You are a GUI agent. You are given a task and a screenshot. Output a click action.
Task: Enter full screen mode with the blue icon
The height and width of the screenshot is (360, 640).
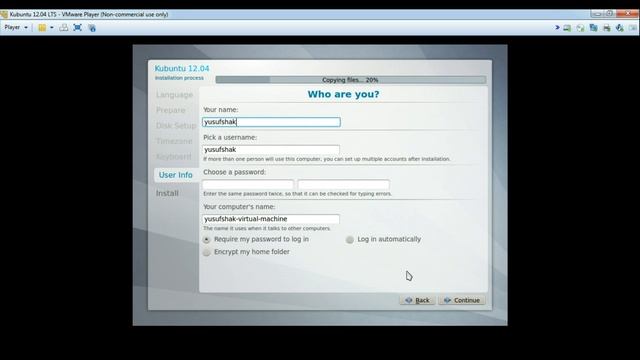[78, 28]
